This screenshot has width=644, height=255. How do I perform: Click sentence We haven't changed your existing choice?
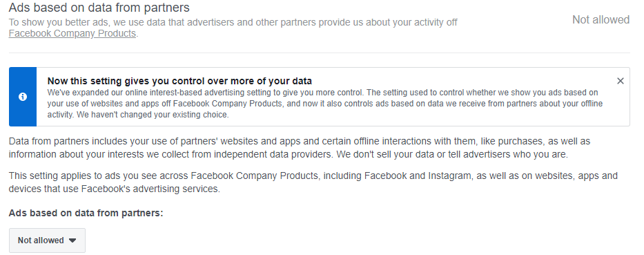152,115
